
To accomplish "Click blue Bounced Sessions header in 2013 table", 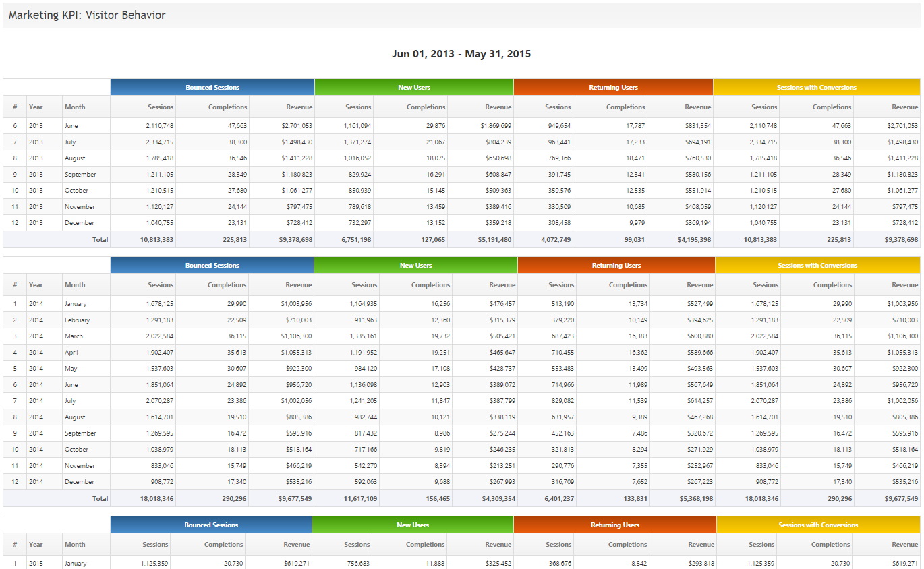I will (212, 88).
